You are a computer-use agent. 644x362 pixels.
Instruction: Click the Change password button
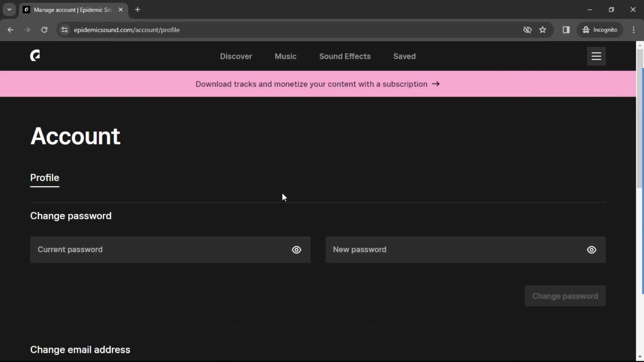[565, 296]
